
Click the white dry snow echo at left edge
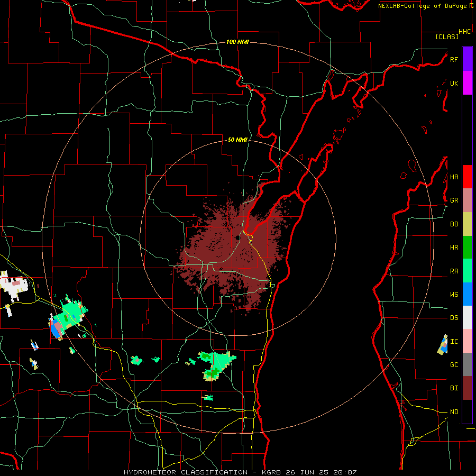pos(14,286)
